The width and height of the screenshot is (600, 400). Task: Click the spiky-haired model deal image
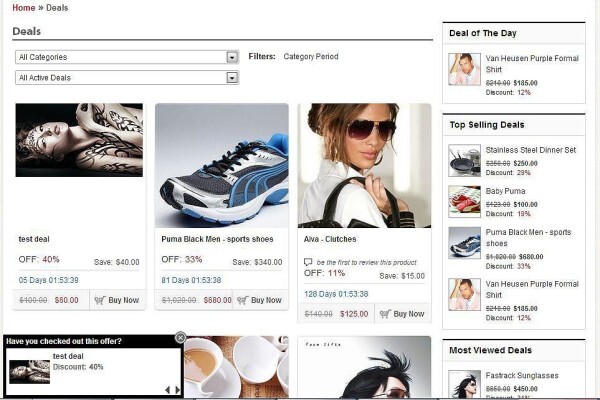[364, 367]
